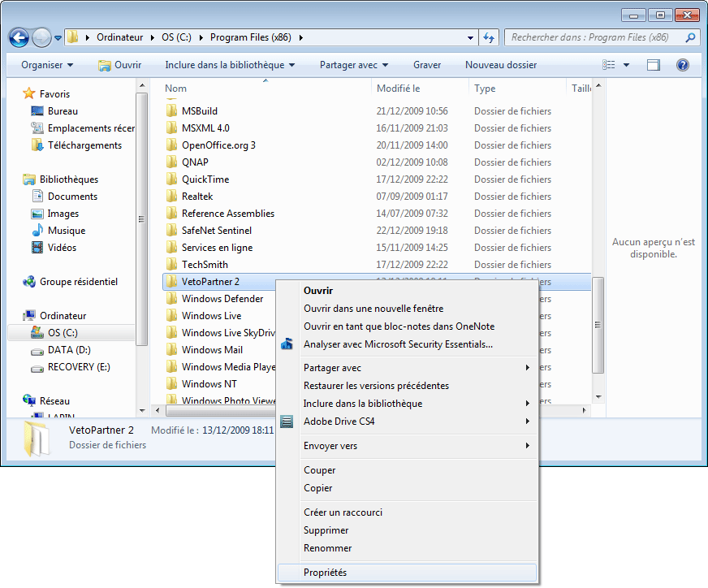Screen dimensions: 708x588
Task: Click the change view icon
Action: coord(608,65)
